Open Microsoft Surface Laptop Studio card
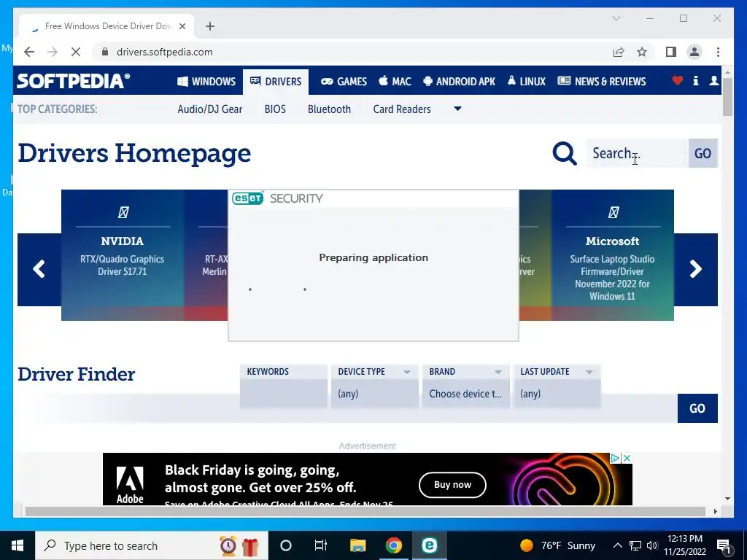The height and width of the screenshot is (560, 747). (x=613, y=254)
